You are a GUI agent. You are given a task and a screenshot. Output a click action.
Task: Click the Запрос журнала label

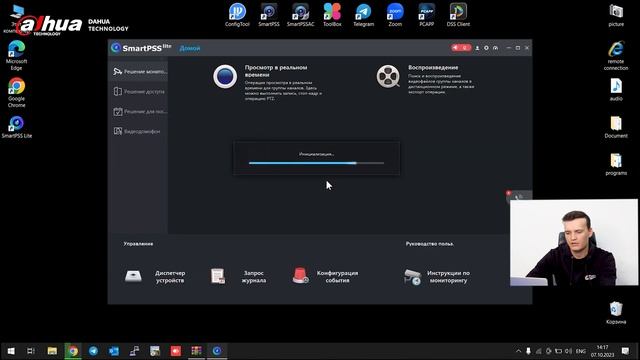click(x=254, y=277)
